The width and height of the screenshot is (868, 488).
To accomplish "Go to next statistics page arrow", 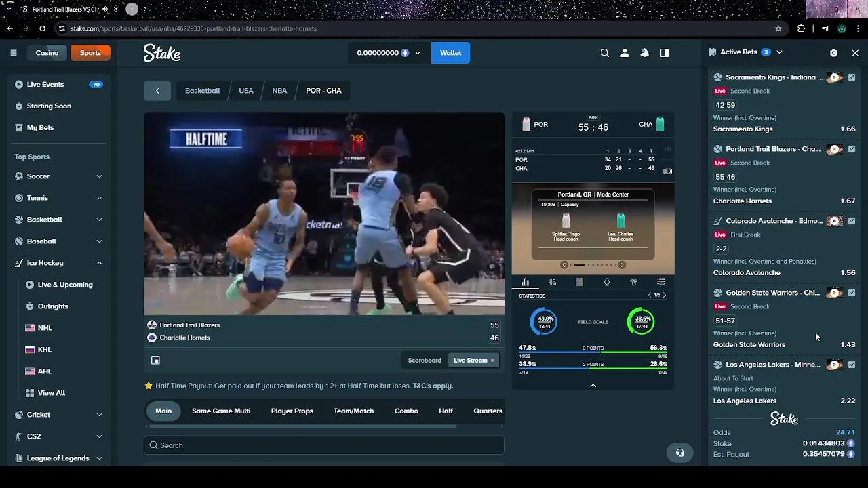I will click(x=665, y=296).
